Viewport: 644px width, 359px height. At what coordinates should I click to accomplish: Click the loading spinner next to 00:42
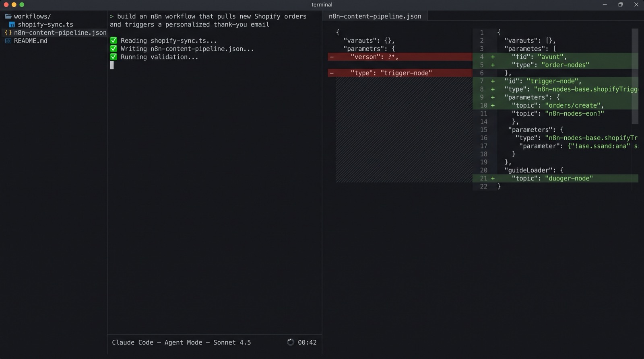pos(291,342)
